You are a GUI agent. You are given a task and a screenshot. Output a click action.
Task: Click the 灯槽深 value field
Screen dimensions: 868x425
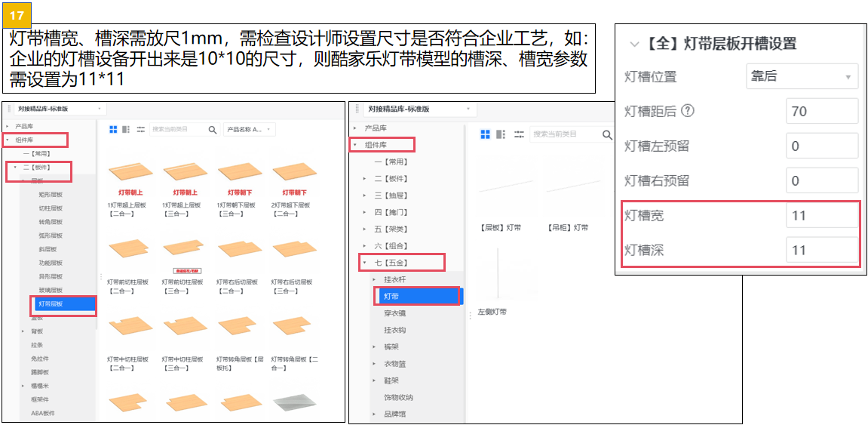(x=821, y=251)
